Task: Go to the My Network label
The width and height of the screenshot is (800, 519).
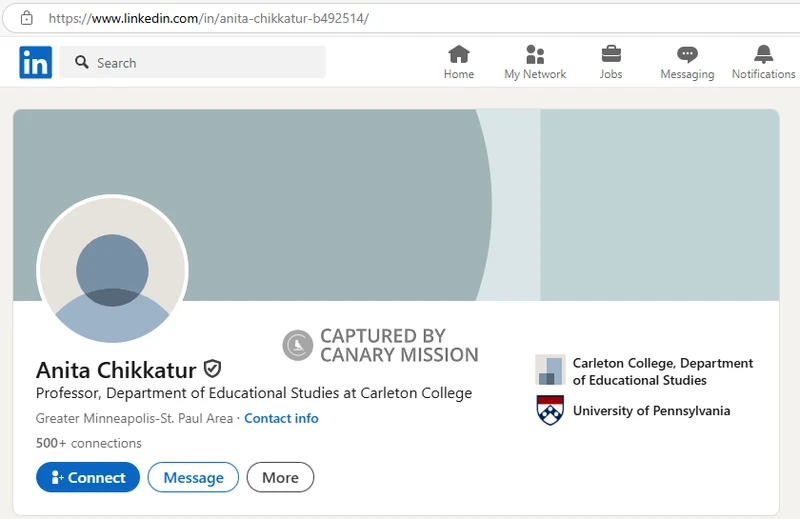Action: tap(535, 74)
